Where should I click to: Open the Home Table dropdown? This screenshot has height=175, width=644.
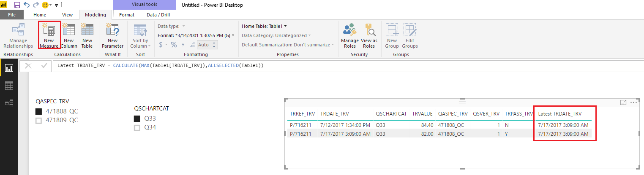click(264, 26)
